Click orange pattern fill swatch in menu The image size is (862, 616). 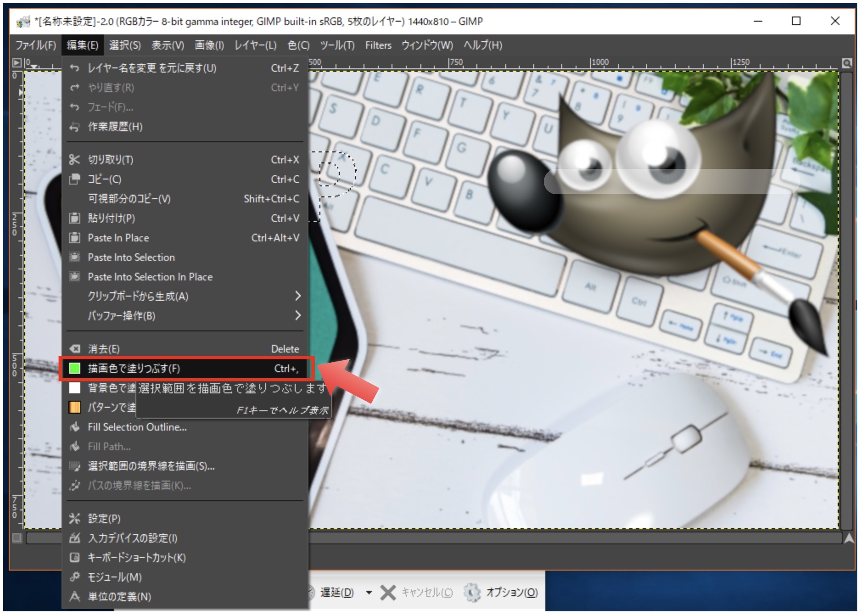point(75,407)
